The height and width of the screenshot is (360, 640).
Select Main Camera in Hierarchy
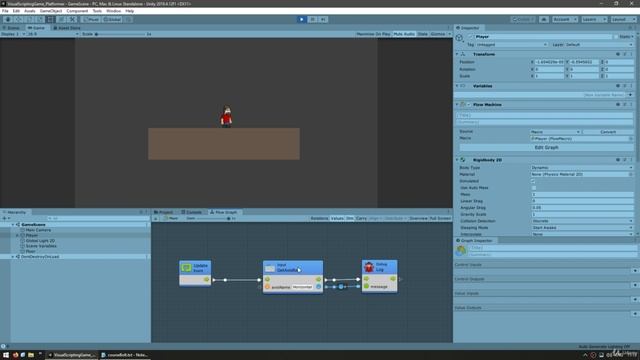pos(38,230)
